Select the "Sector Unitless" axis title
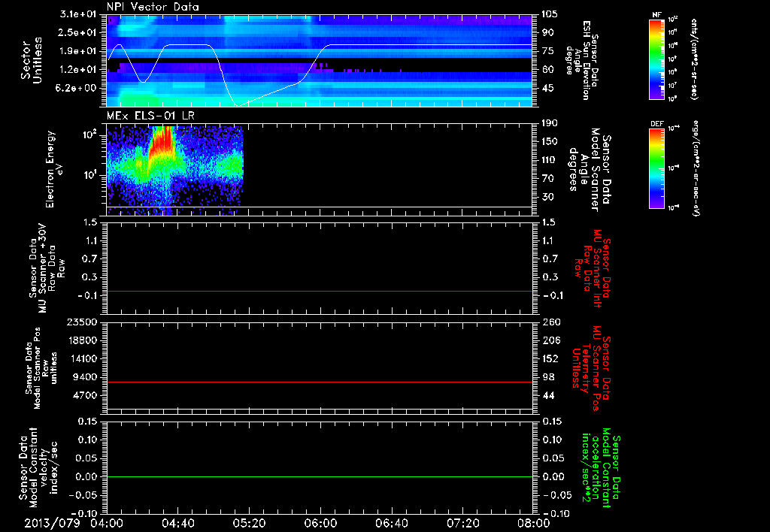This screenshot has width=770, height=532. pyautogui.click(x=32, y=60)
